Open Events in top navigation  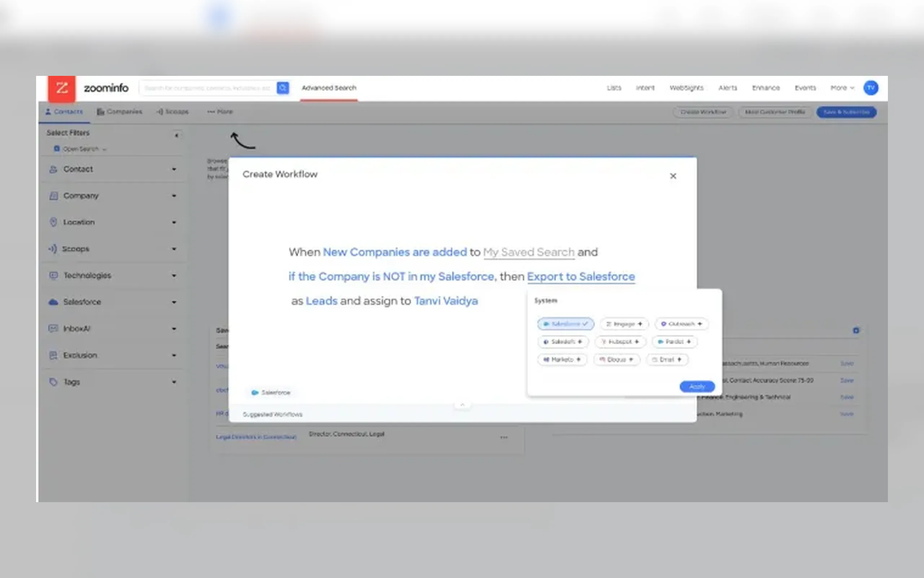pyautogui.click(x=805, y=88)
